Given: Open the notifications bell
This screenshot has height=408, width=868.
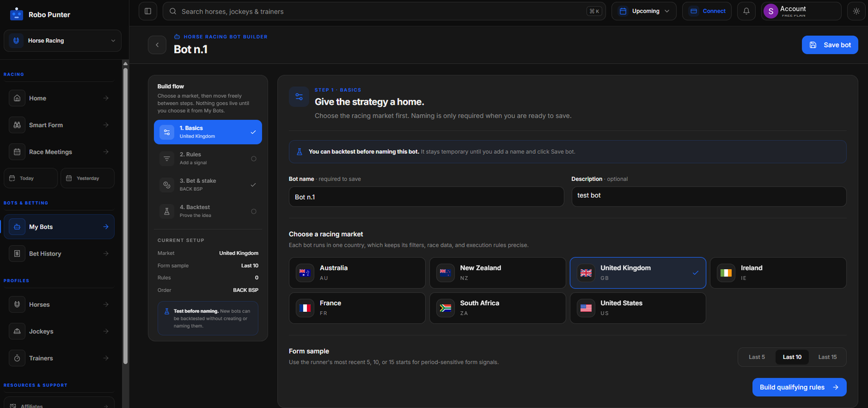Looking at the screenshot, I should coord(746,11).
